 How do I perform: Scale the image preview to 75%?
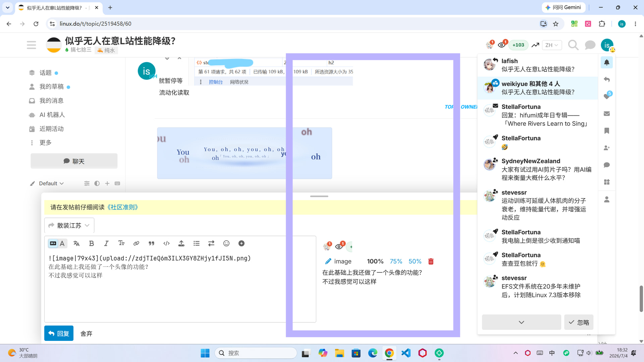396,261
